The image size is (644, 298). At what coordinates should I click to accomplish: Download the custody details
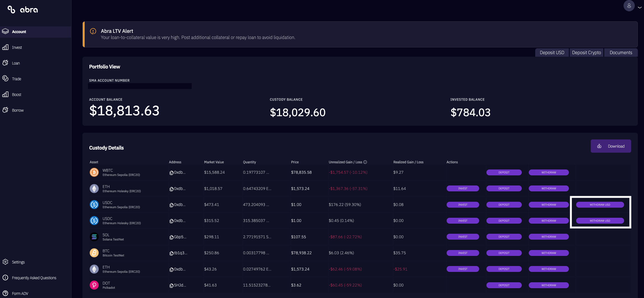(x=611, y=146)
